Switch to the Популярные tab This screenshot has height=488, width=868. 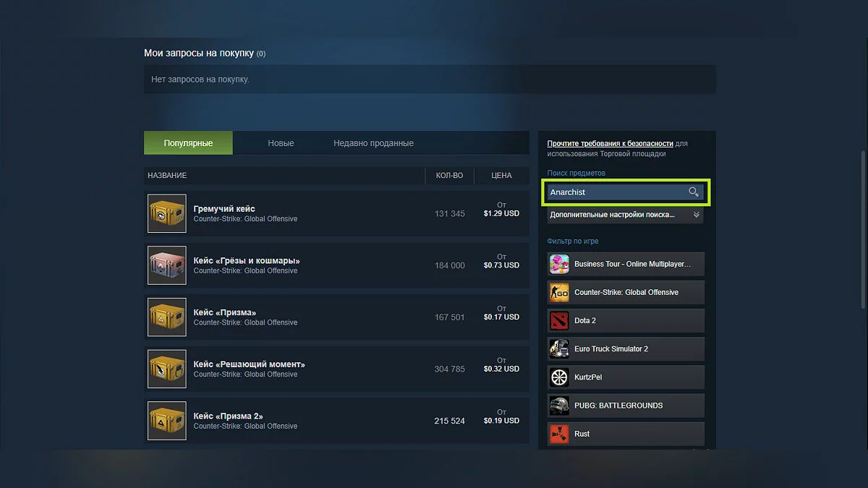pyautogui.click(x=188, y=143)
